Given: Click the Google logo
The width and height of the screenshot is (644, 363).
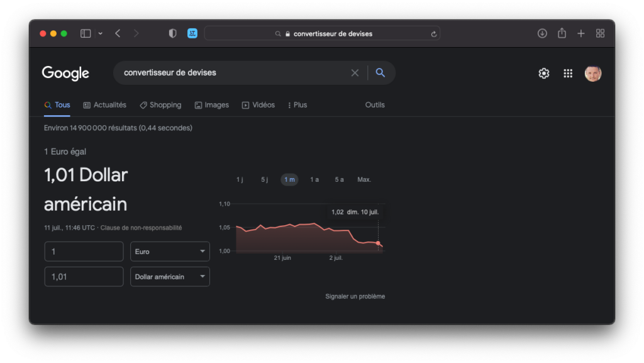Looking at the screenshot, I should tap(65, 74).
